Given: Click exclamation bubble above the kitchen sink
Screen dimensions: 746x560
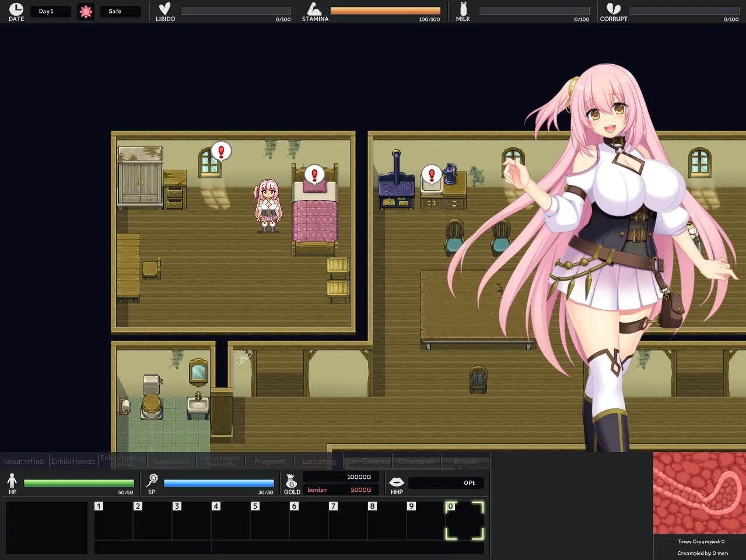Looking at the screenshot, I should (432, 174).
